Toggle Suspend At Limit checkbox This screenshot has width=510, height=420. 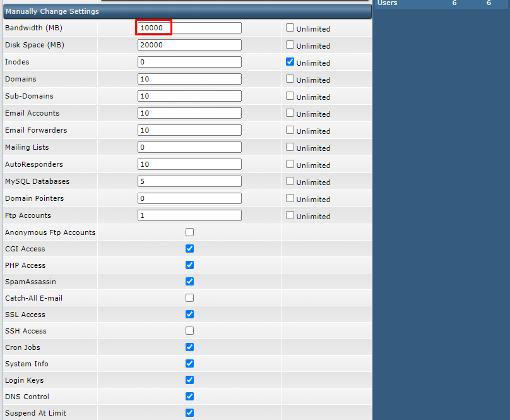tap(189, 413)
